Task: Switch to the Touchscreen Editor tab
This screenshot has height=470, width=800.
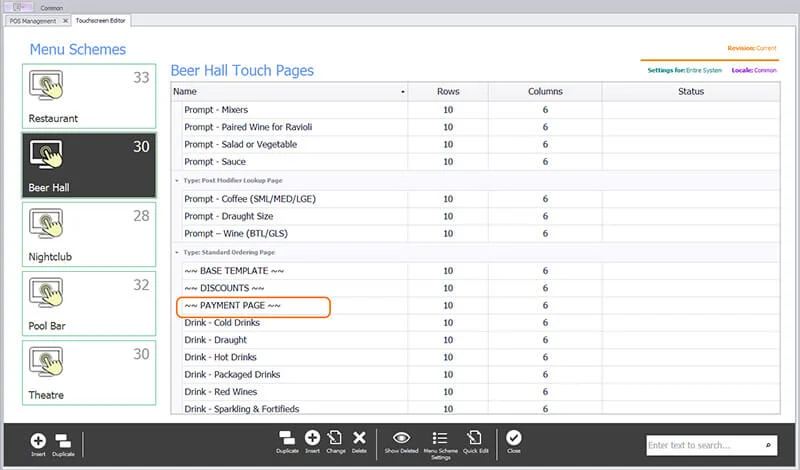Action: 101,20
